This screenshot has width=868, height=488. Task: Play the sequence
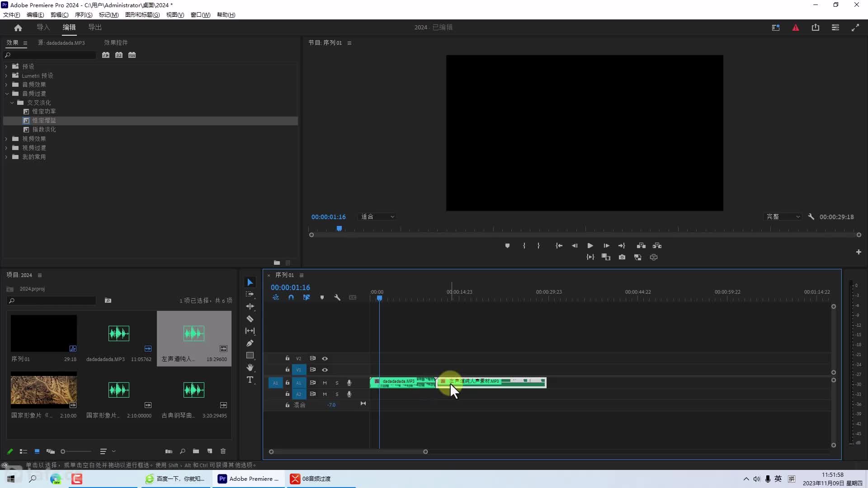click(x=590, y=246)
